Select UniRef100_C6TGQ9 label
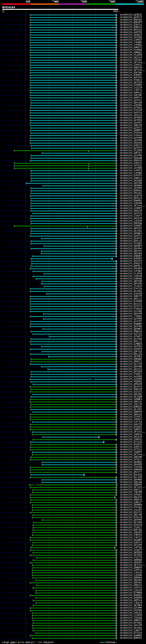The width and height of the screenshot is (146, 644). 131,37
